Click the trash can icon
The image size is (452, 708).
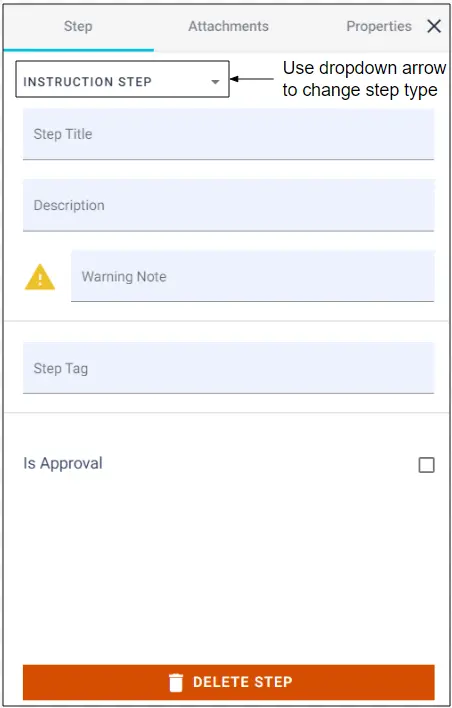pos(176,682)
